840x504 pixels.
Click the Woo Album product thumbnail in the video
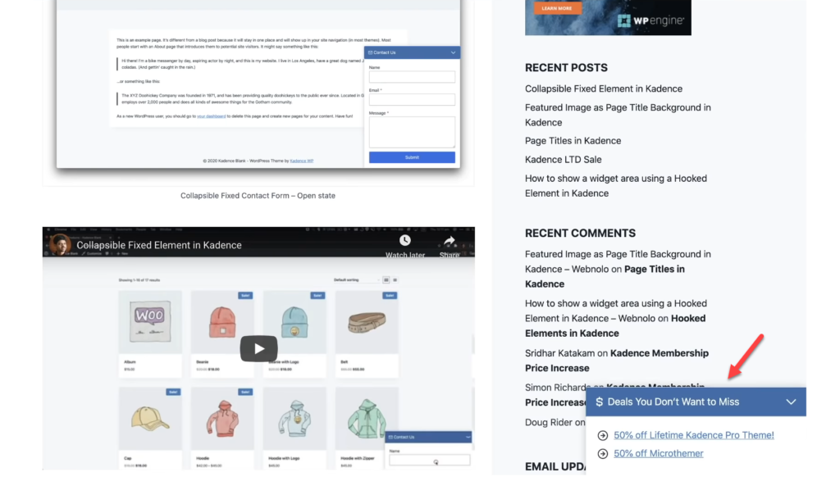150,322
